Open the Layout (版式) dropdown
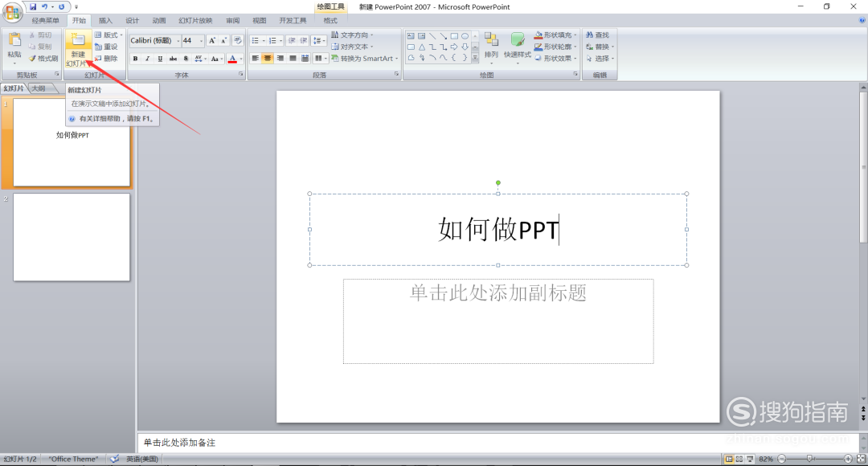 pos(109,35)
